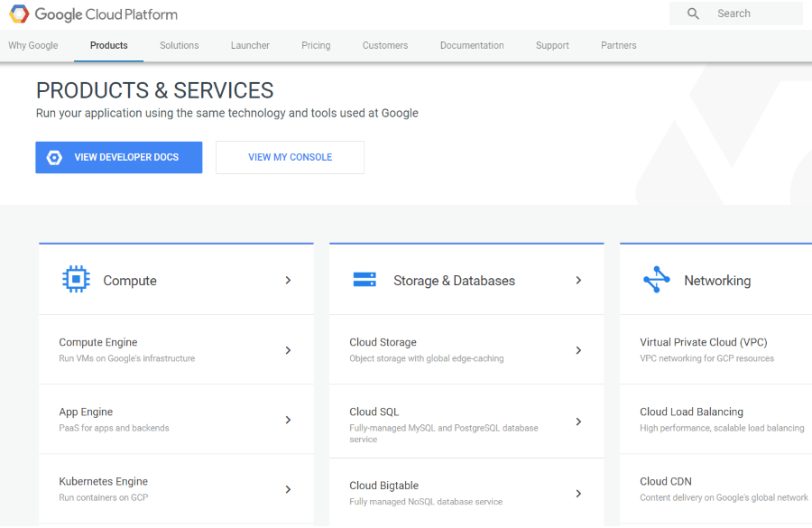Viewport: 812px width, 528px height.
Task: Select the Pricing navigation item
Action: pos(316,45)
